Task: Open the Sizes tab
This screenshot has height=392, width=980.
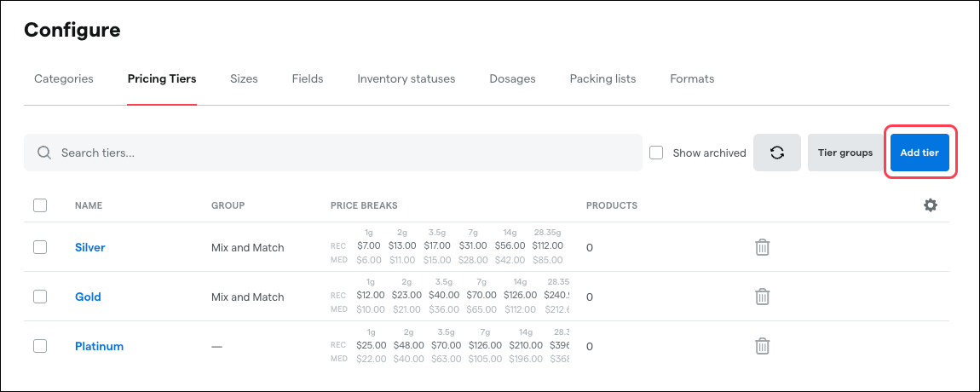Action: [x=244, y=78]
